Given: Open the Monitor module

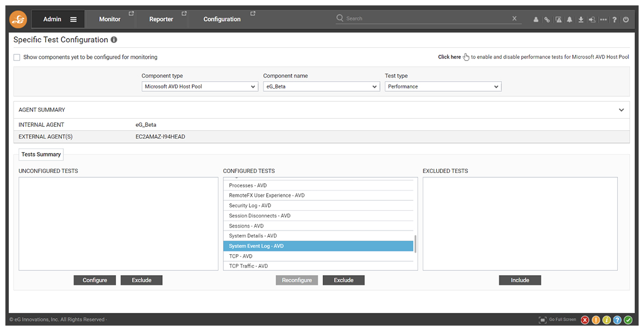Looking at the screenshot, I should [x=109, y=19].
